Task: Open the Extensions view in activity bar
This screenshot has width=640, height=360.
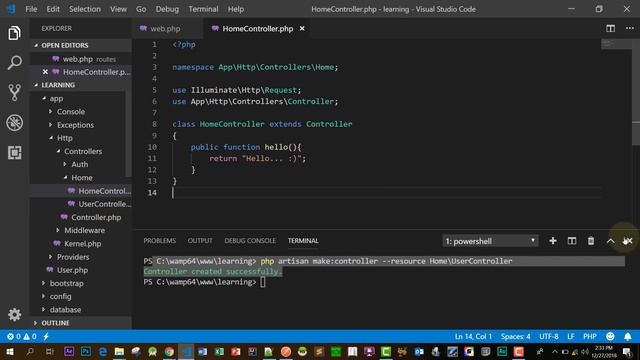Action: (14, 153)
